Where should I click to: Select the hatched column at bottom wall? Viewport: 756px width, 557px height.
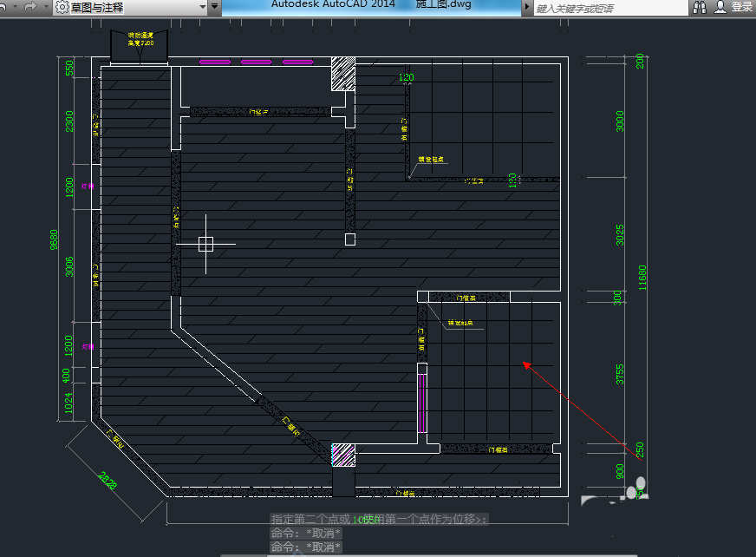click(344, 455)
